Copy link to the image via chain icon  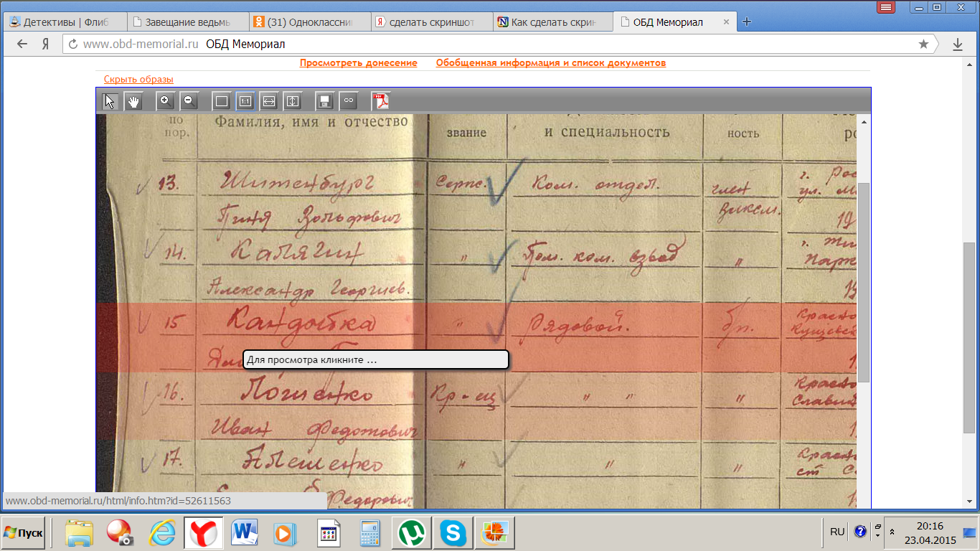[x=348, y=101]
